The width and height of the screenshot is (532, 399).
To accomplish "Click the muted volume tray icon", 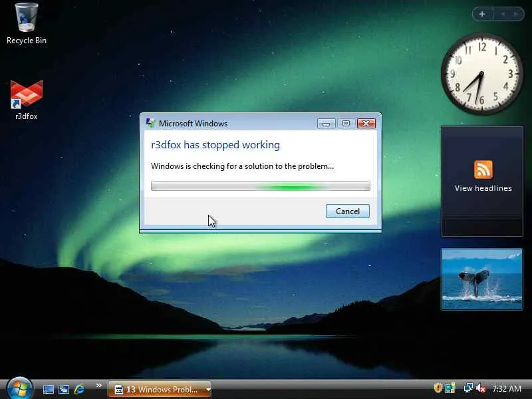I will point(480,388).
